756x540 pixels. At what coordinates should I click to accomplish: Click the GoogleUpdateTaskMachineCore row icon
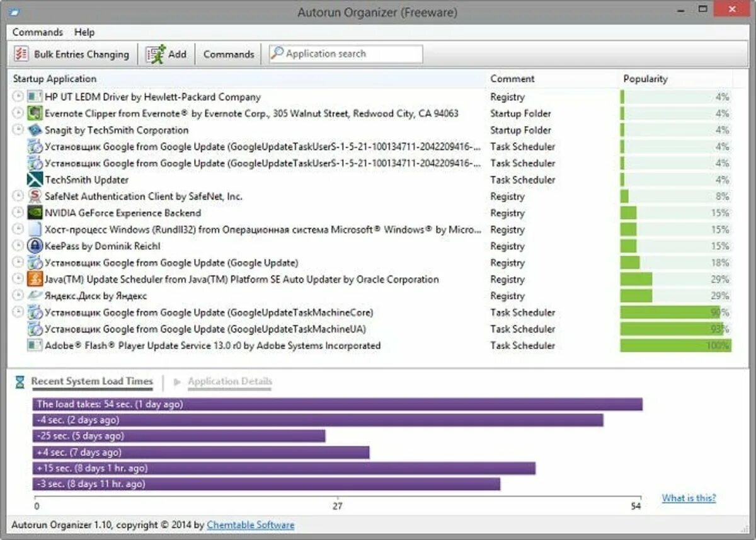coord(35,313)
